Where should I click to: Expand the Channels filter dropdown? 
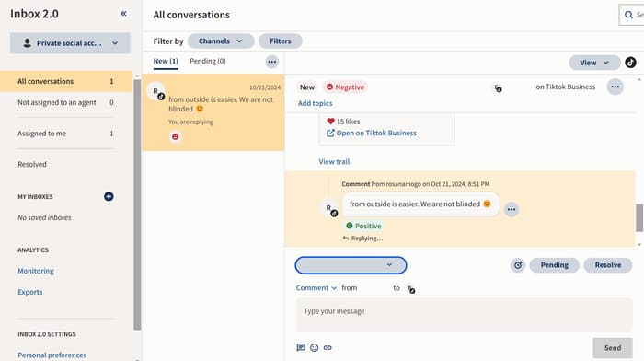click(x=221, y=41)
